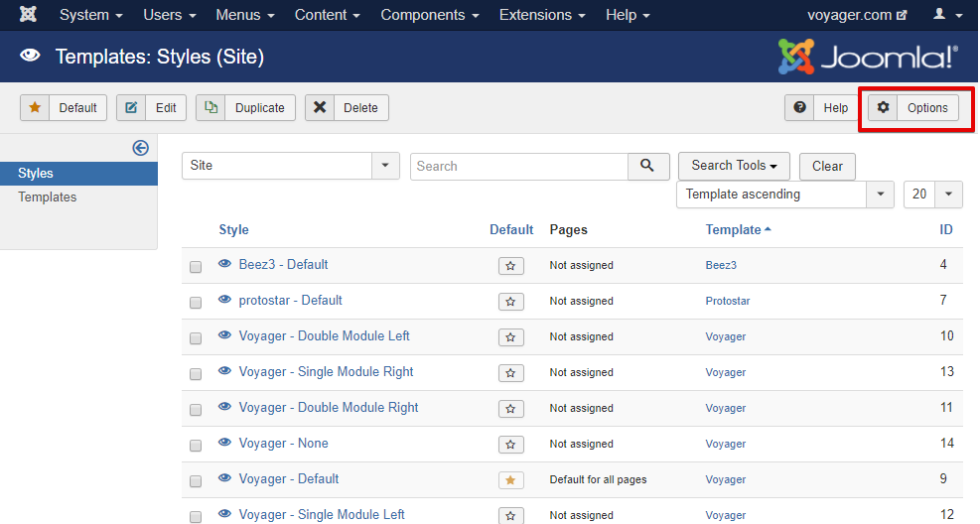This screenshot has height=524, width=980.
Task: Check the Voyager - None row checkbox
Action: (x=196, y=446)
